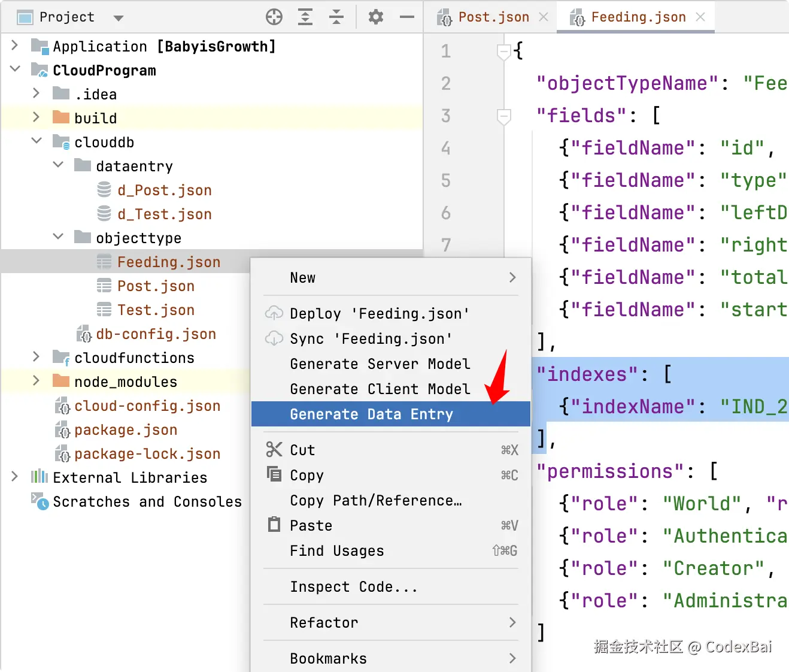789x672 pixels.
Task: Choose Deploy 'Feeding.json' from the menu
Action: point(391,313)
